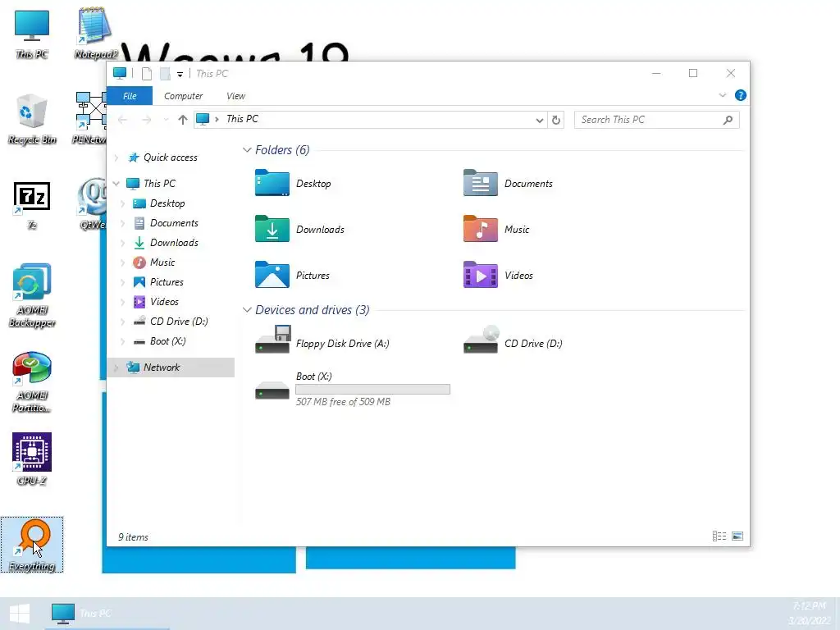Click the window system menu icon
This screenshot has height=630, width=840.
(x=120, y=73)
